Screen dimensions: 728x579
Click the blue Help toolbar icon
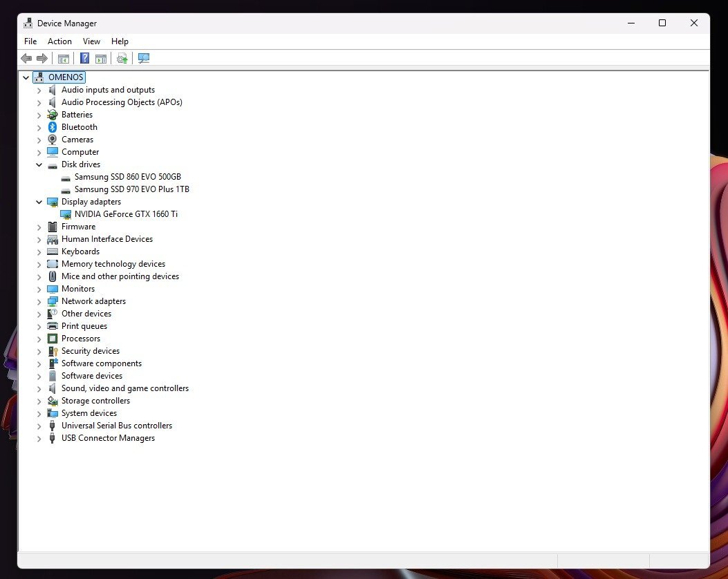84,58
